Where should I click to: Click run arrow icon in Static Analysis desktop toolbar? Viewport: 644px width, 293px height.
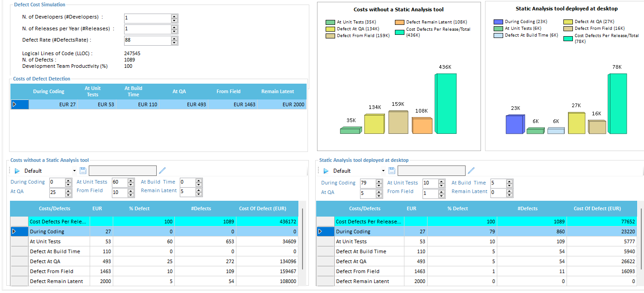pos(326,171)
